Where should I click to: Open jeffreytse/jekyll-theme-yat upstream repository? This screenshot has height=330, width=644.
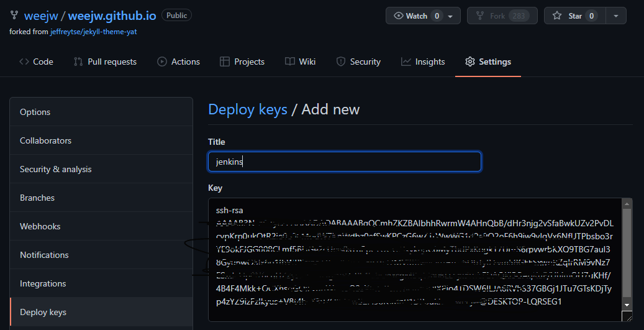click(x=93, y=32)
